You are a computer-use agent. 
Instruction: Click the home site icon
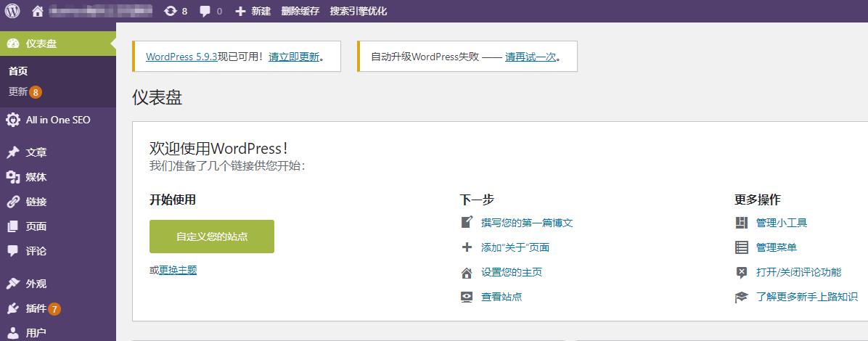(37, 11)
